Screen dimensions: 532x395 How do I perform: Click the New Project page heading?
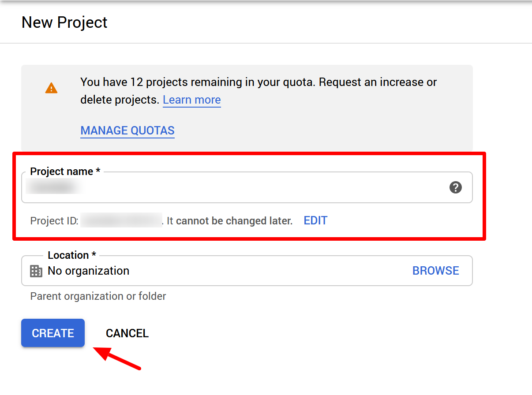tap(64, 22)
